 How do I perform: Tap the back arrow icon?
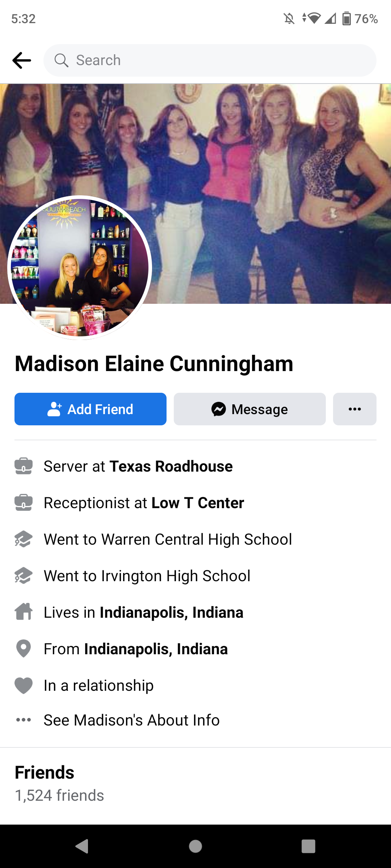[x=22, y=60]
